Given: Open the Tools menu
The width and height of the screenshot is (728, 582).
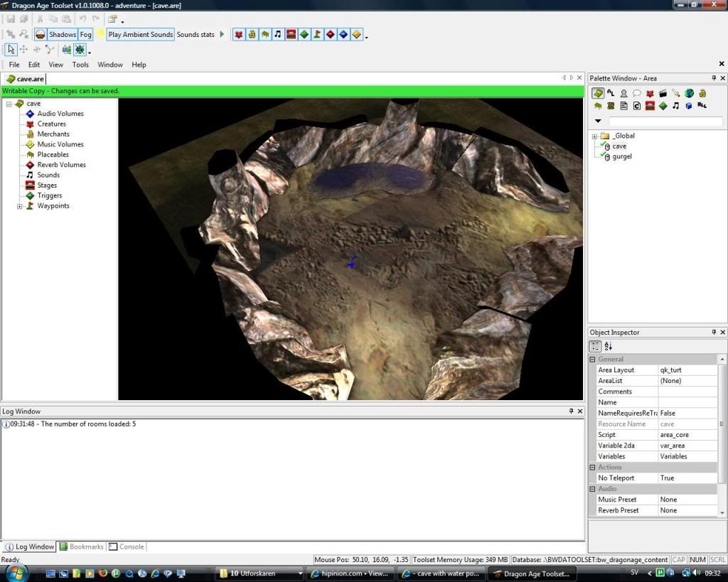Looking at the screenshot, I should (80, 65).
